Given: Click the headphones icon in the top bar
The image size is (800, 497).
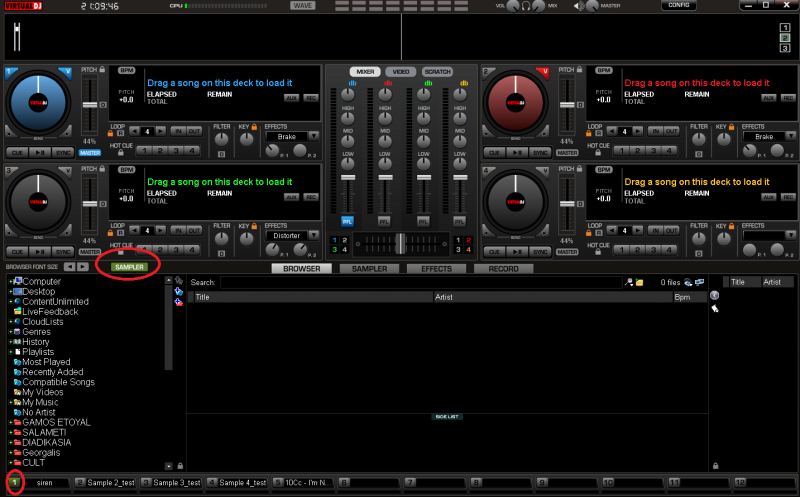Looking at the screenshot, I should tap(526, 6).
